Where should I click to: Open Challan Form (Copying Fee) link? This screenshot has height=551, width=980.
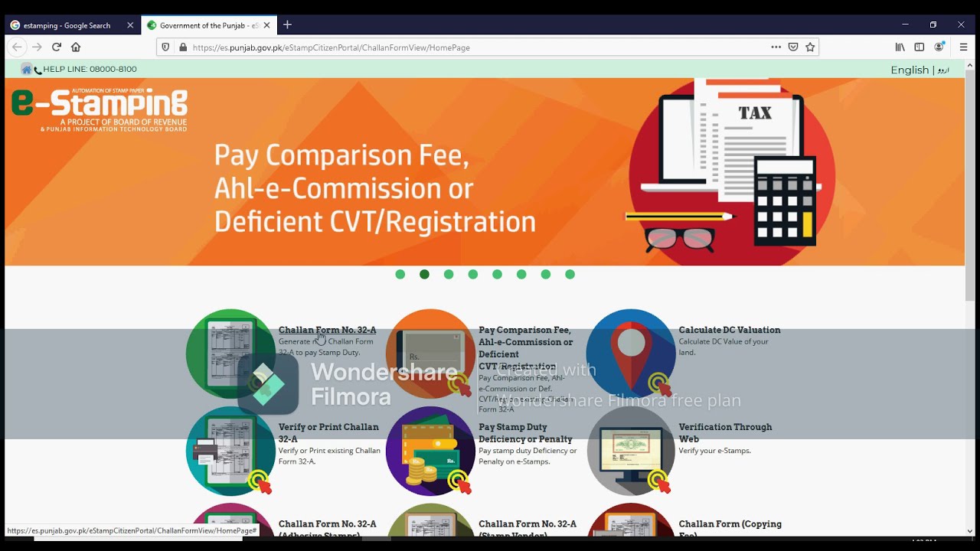[730, 528]
